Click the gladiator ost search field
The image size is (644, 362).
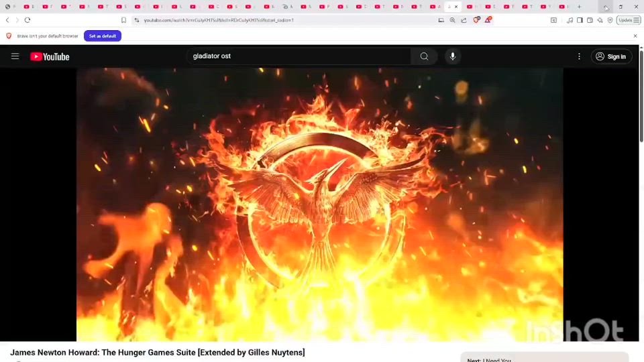(299, 56)
